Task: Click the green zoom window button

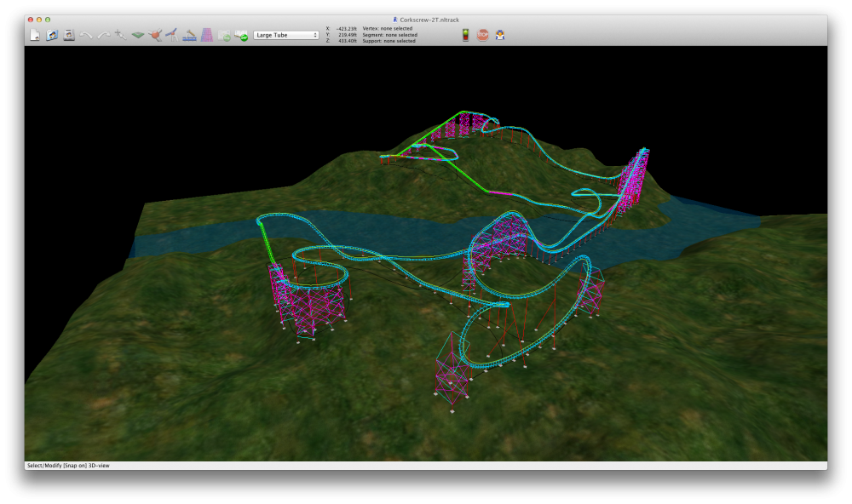Action: coord(48,19)
